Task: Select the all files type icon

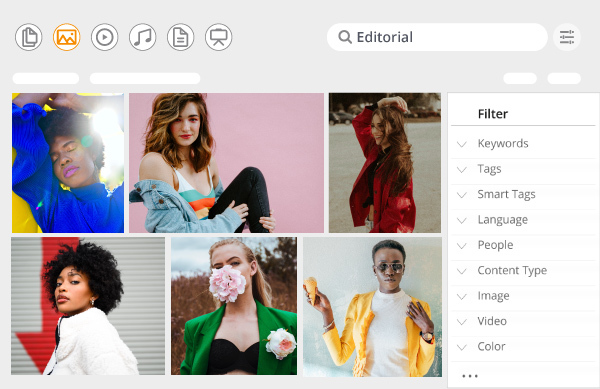Action: 29,37
